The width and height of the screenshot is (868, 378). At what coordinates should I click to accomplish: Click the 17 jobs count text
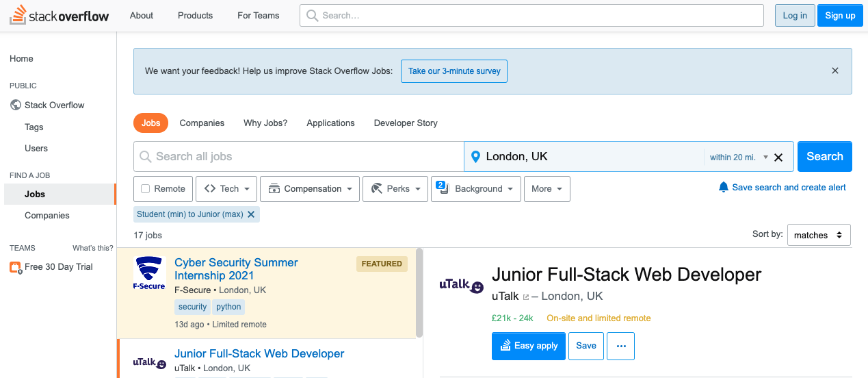tap(148, 235)
